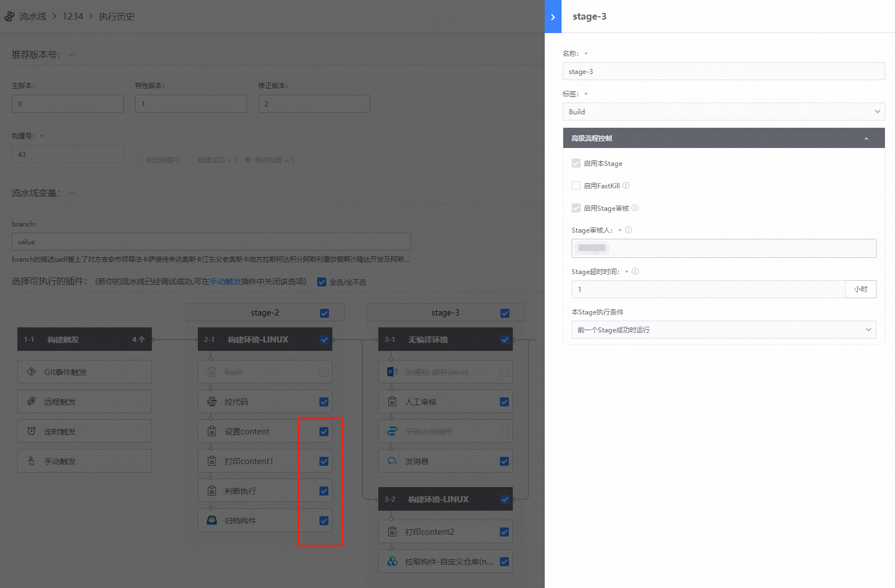Screen dimensions: 895x588
Task: Click the branch value input field
Action: pyautogui.click(x=211, y=242)
